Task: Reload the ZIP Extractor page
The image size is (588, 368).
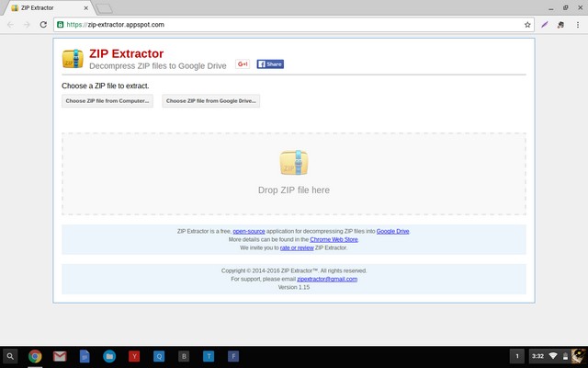Action: tap(43, 25)
